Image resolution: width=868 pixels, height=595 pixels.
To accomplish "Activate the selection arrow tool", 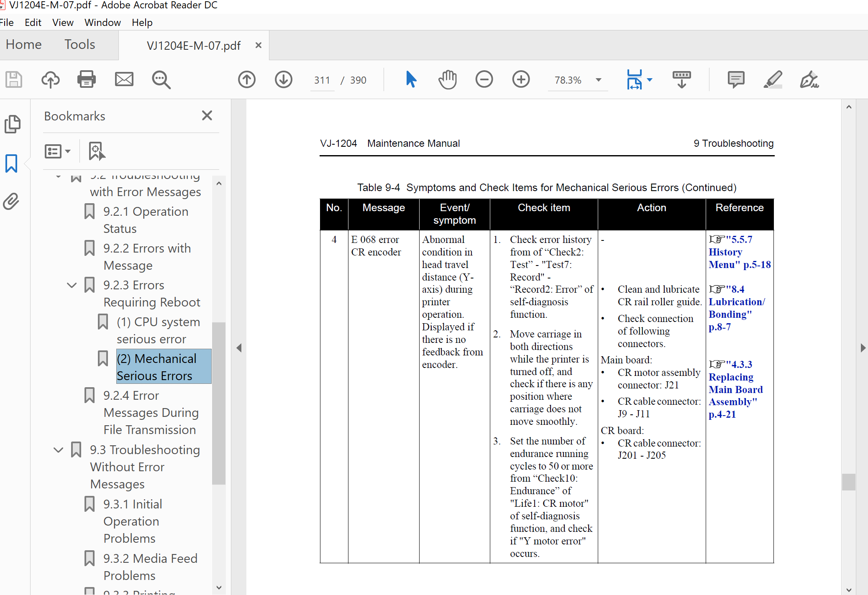I will tap(411, 79).
